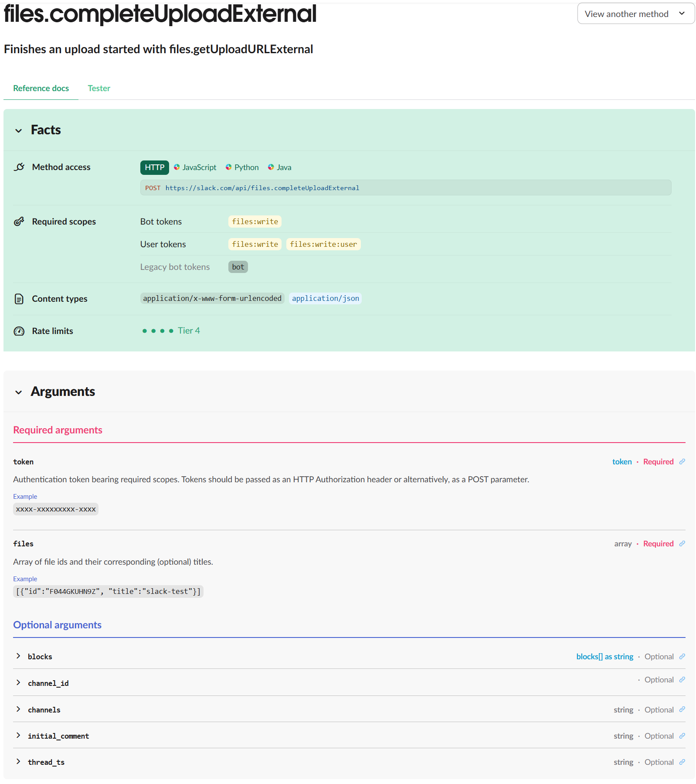Click the JavaScript SDK logo icon
The width and height of the screenshot is (696, 784).
point(177,167)
